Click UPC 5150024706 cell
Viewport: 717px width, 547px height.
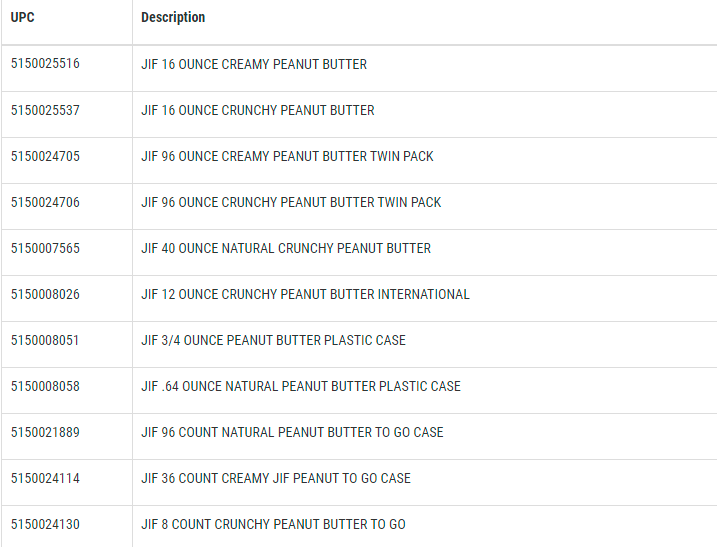pos(45,202)
